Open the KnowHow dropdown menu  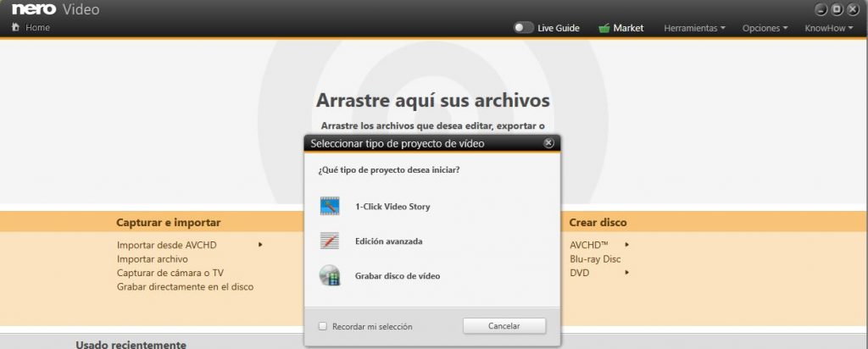pyautogui.click(x=829, y=28)
